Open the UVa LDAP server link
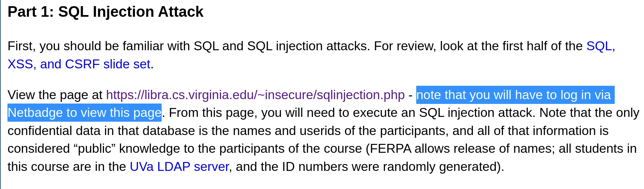This screenshot has width=644, height=189. click(x=179, y=167)
